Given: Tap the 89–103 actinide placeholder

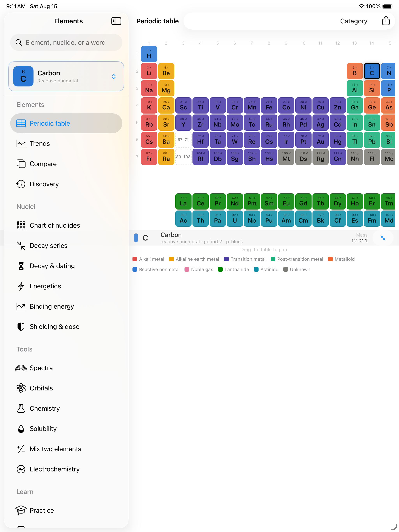Looking at the screenshot, I should pos(183,157).
